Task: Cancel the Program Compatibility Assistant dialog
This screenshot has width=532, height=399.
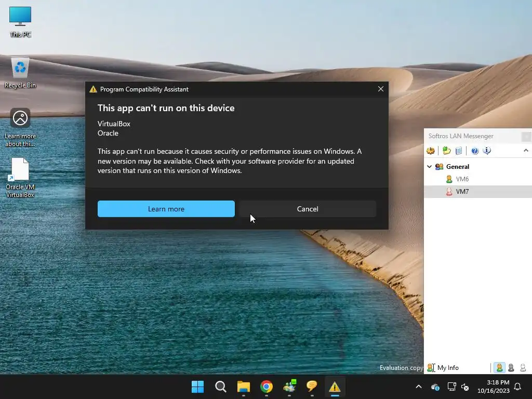Action: [308, 209]
